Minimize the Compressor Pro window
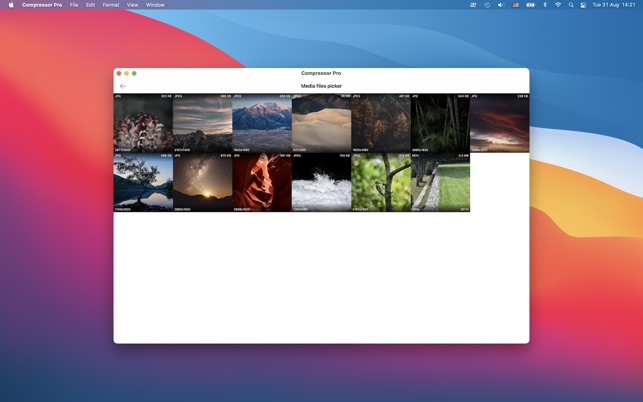 [x=127, y=73]
